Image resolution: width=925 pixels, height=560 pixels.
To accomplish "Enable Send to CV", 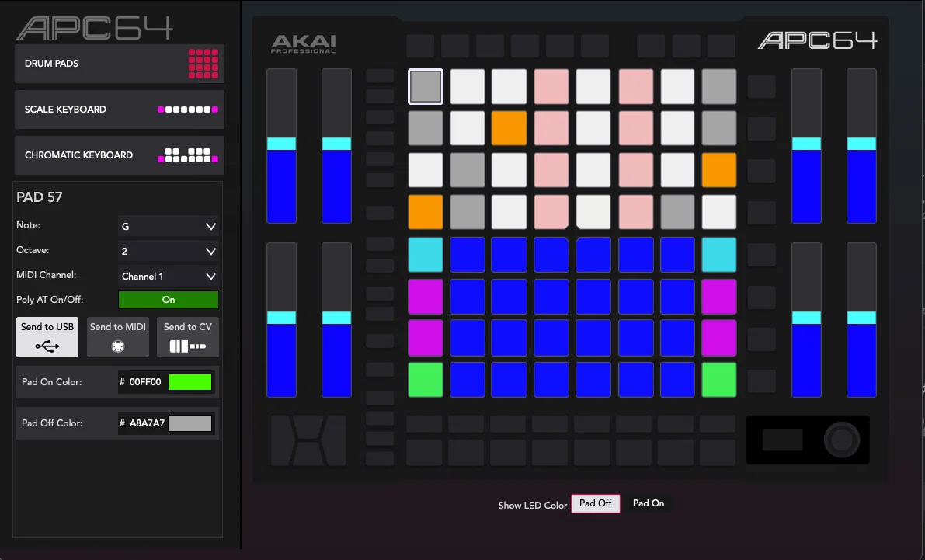I will click(188, 337).
